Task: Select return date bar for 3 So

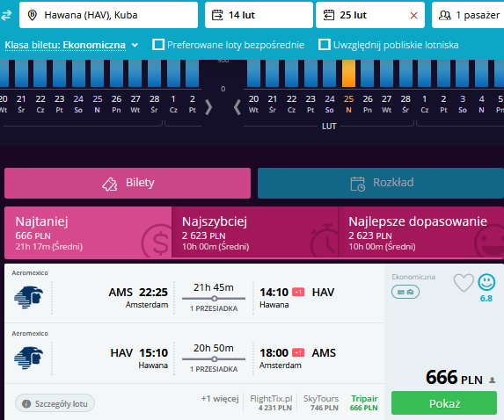Action: 463,74
